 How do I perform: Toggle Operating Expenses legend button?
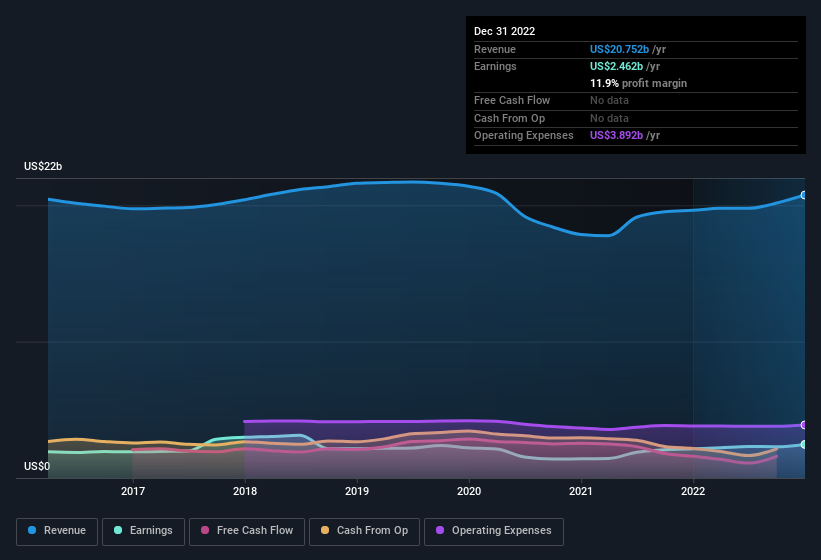pyautogui.click(x=494, y=531)
